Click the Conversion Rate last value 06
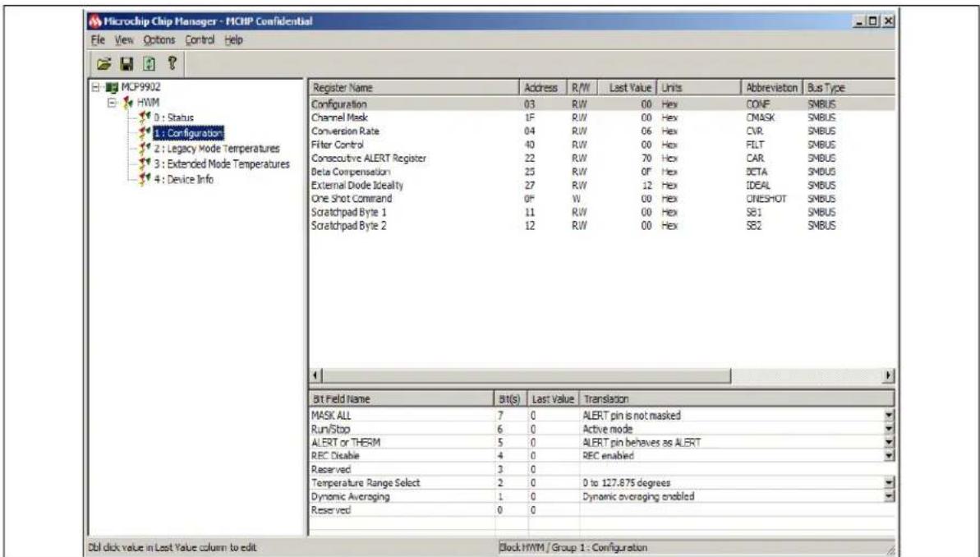 [x=646, y=132]
